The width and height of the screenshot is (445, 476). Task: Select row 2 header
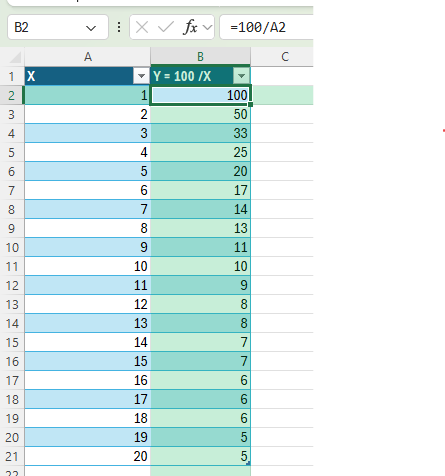click(12, 95)
